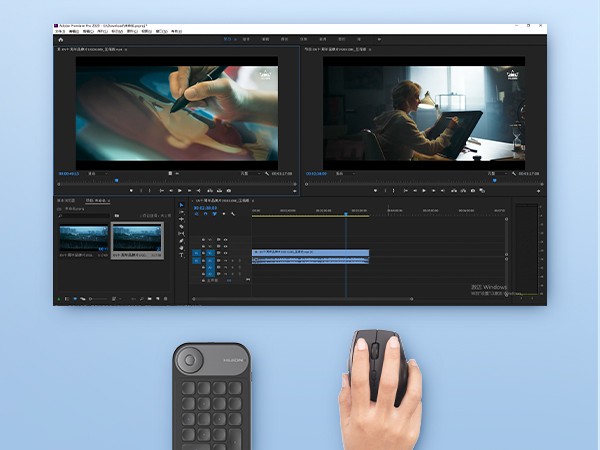The image size is (600, 450).
Task: Toggle lock on V1 video track
Action: pyautogui.click(x=203, y=253)
